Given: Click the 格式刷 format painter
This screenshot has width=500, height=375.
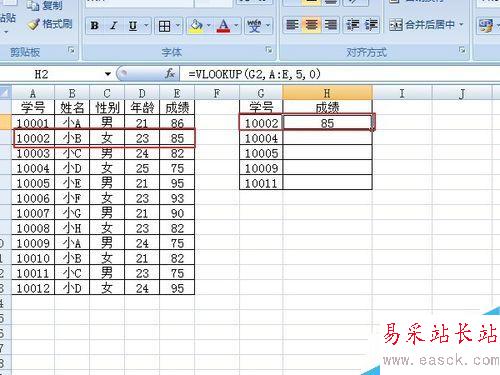Looking at the screenshot, I should coord(50,24).
